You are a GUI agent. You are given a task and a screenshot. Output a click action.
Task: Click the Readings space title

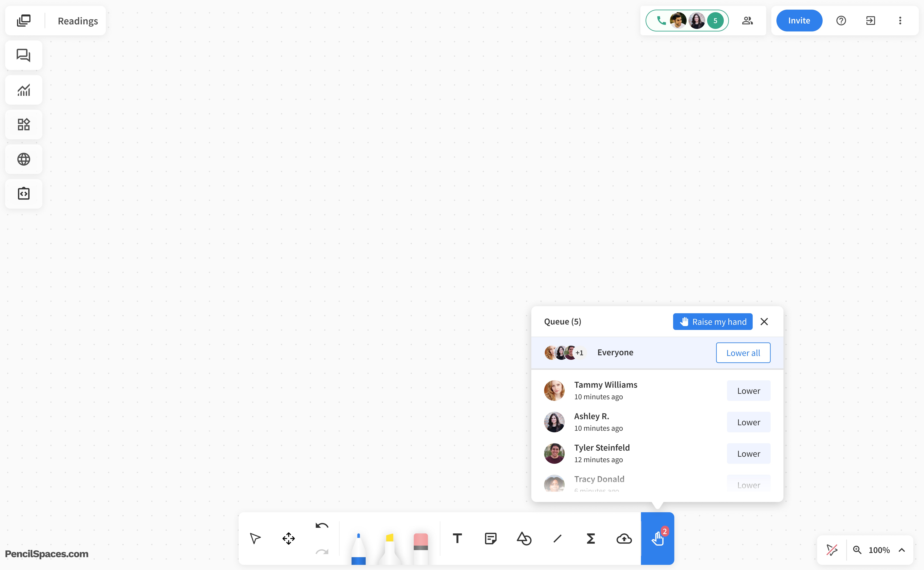[x=78, y=21]
